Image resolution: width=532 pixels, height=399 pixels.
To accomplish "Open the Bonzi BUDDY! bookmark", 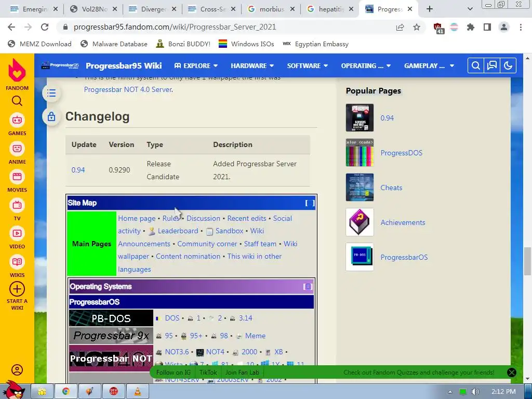I will pos(183,44).
